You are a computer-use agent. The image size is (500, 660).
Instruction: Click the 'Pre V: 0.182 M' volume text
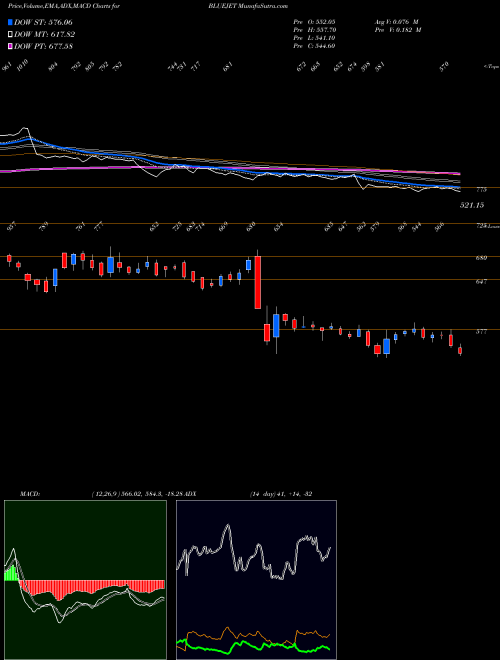(x=397, y=30)
